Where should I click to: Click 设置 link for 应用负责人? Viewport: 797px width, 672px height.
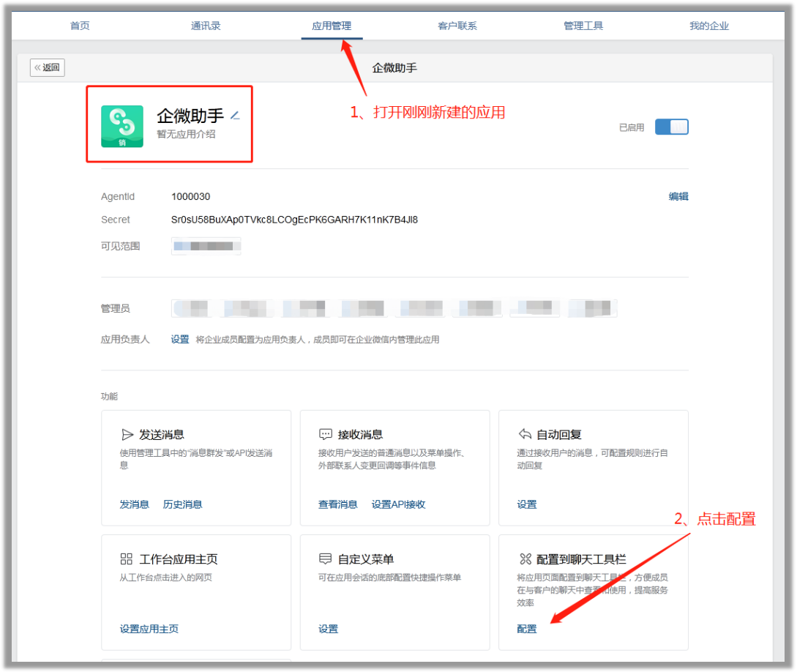tap(180, 340)
